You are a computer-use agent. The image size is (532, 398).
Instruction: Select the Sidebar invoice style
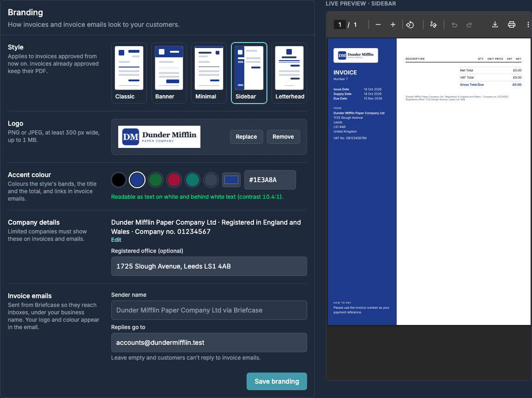pyautogui.click(x=249, y=73)
